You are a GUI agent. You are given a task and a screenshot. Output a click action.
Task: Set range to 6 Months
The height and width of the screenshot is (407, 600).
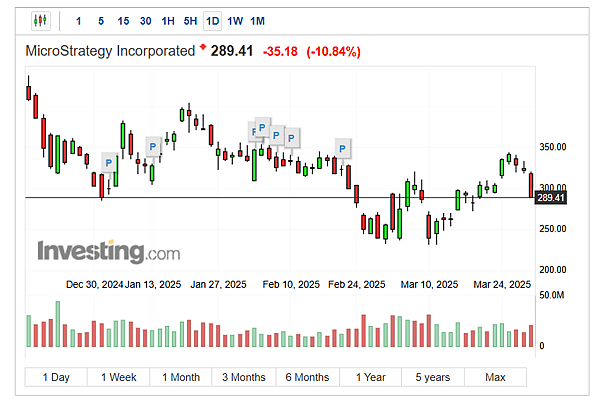pyautogui.click(x=307, y=377)
